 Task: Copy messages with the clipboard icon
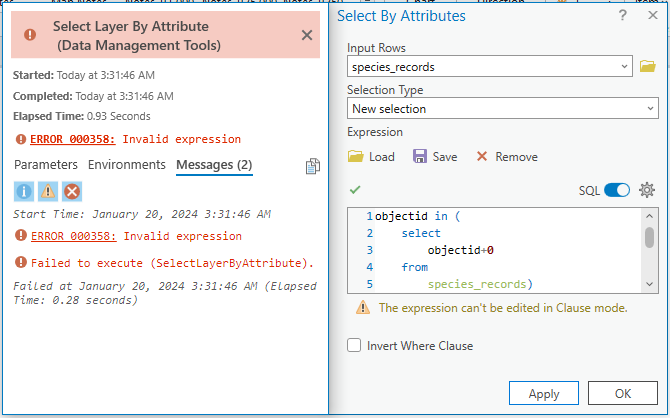(313, 166)
